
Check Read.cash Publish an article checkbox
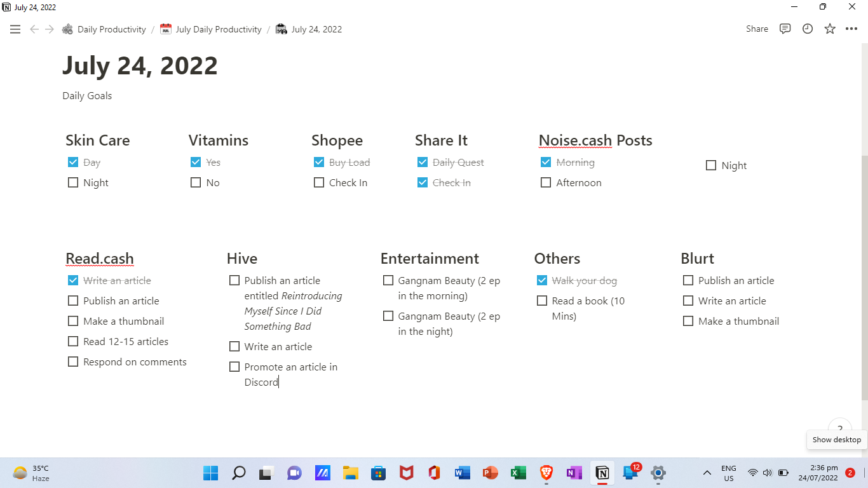[x=73, y=301]
